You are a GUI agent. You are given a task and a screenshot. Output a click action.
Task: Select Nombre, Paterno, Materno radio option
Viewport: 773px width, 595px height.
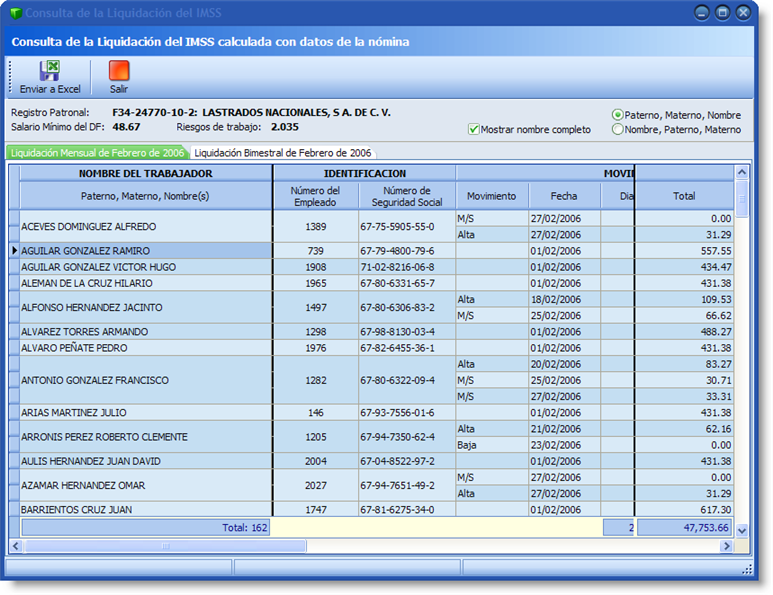pyautogui.click(x=617, y=130)
